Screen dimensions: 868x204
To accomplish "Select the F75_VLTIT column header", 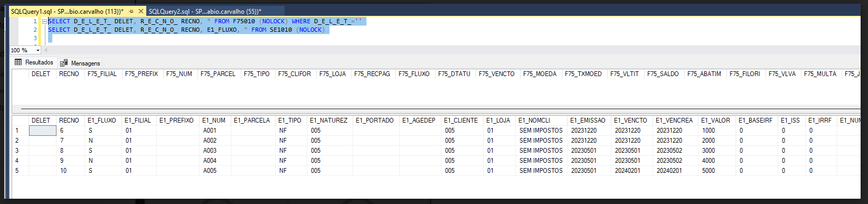I will pos(625,74).
